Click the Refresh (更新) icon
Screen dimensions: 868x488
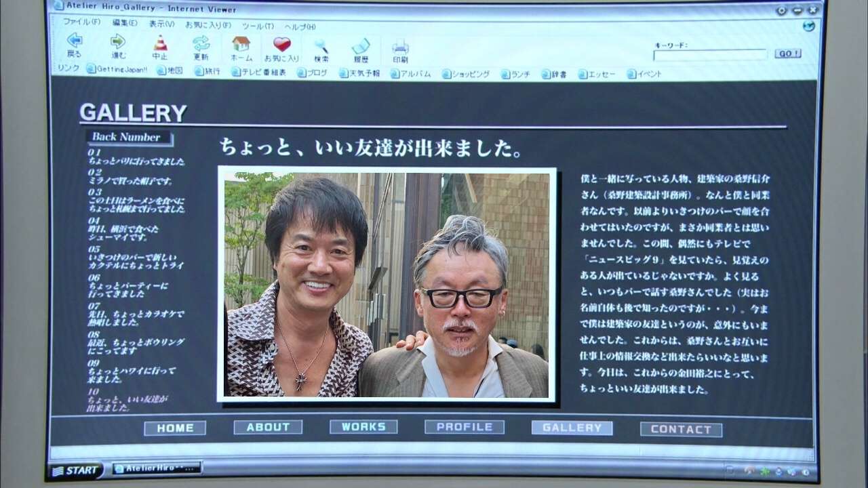tap(201, 43)
